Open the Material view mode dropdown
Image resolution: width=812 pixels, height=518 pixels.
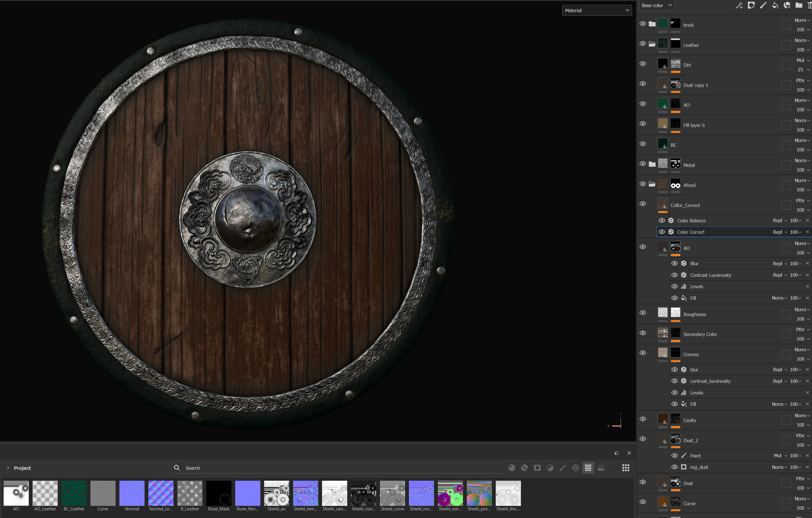coord(597,10)
